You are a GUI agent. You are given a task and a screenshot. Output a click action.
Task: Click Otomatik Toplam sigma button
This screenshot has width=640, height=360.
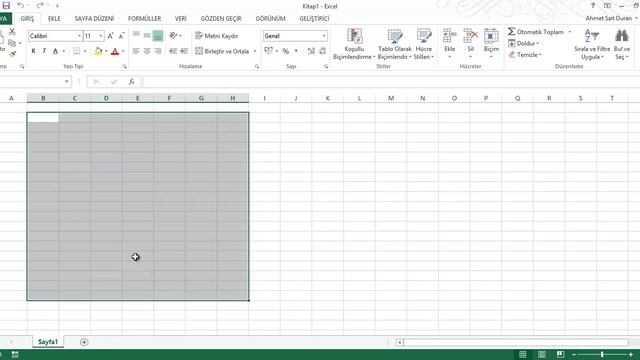pos(536,32)
